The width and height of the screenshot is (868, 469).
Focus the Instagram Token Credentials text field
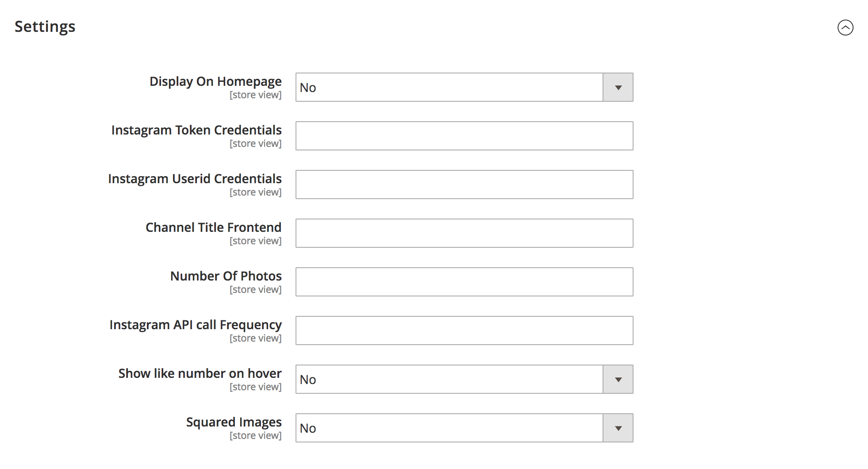coord(464,136)
